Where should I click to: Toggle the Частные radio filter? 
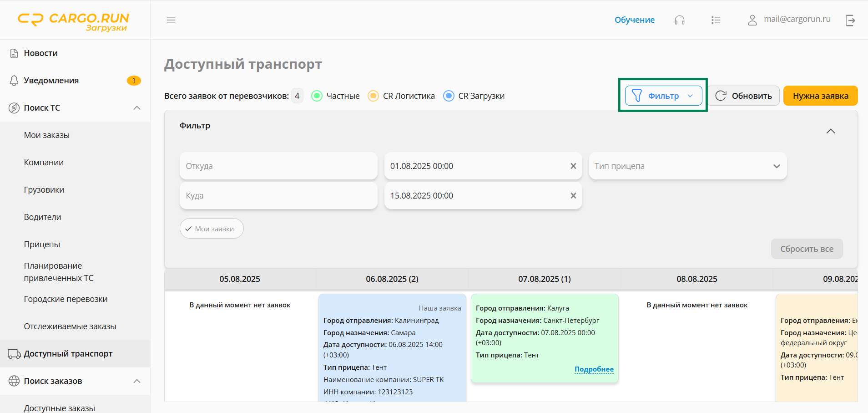317,96
